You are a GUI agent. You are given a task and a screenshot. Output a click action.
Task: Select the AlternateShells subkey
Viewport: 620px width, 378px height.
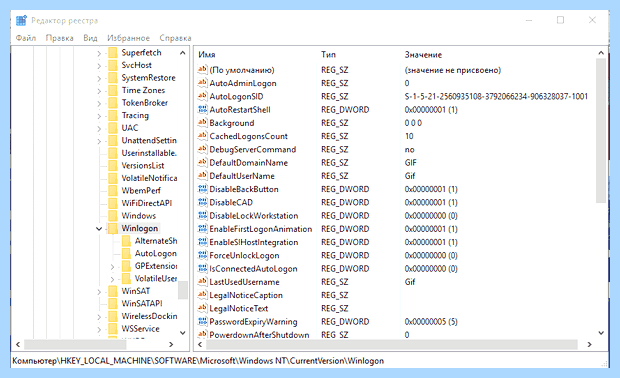tap(156, 241)
